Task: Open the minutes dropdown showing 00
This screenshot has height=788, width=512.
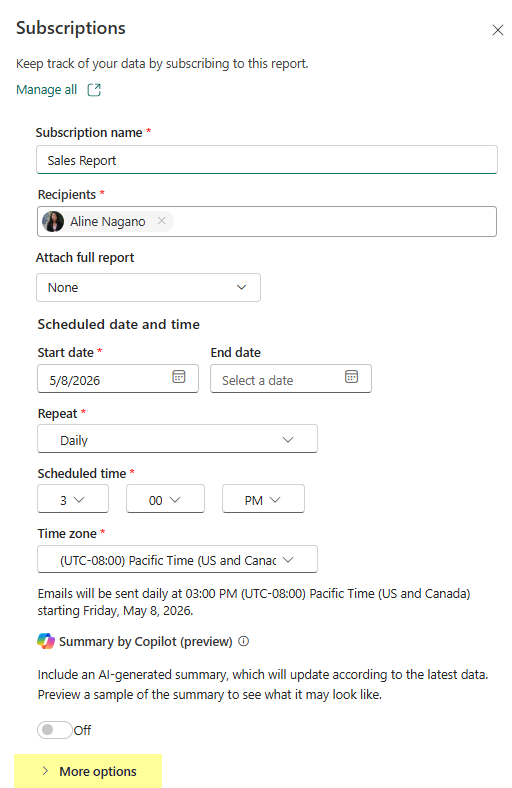Action: tap(165, 499)
